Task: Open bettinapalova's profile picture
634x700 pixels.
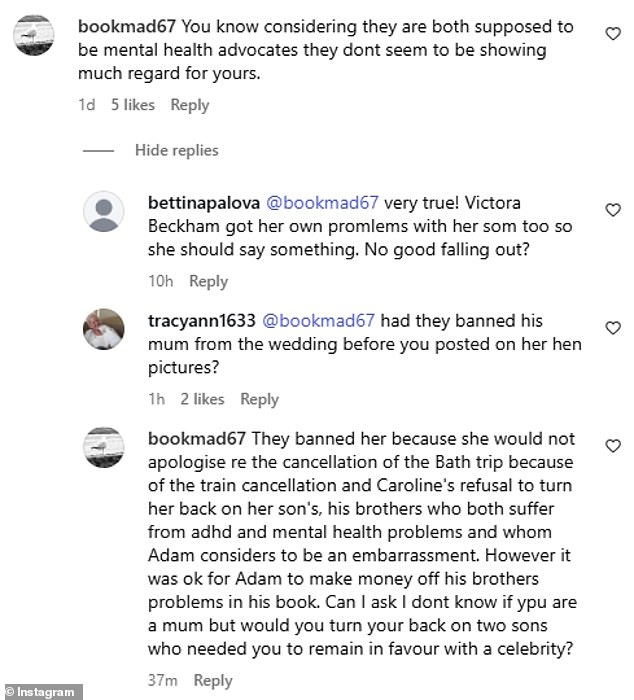Action: pos(103,215)
